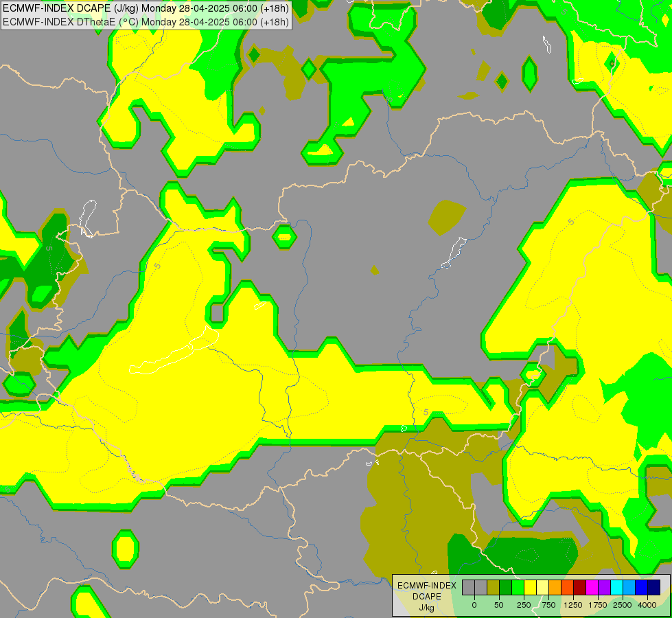Click the magenta legend swatch

[592, 587]
